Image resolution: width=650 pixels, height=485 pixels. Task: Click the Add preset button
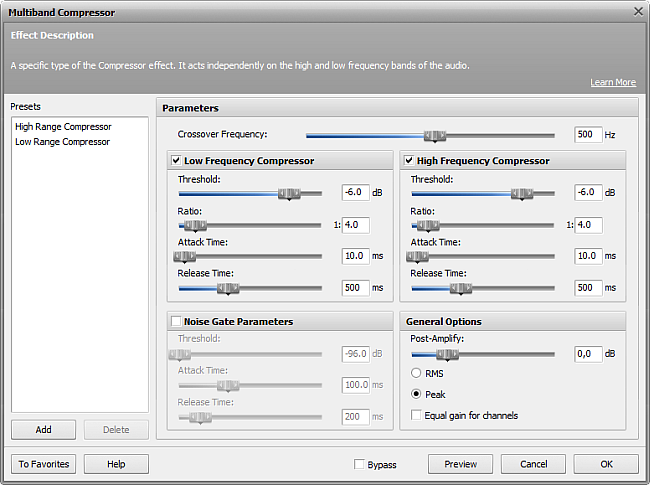44,429
